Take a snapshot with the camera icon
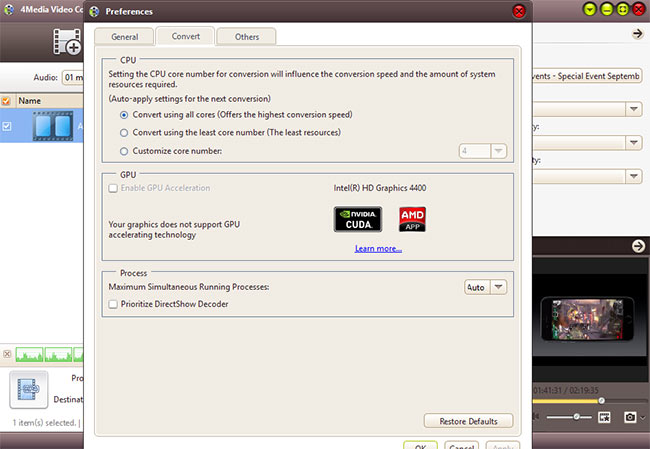Viewport: 650px width, 449px height. tap(631, 416)
